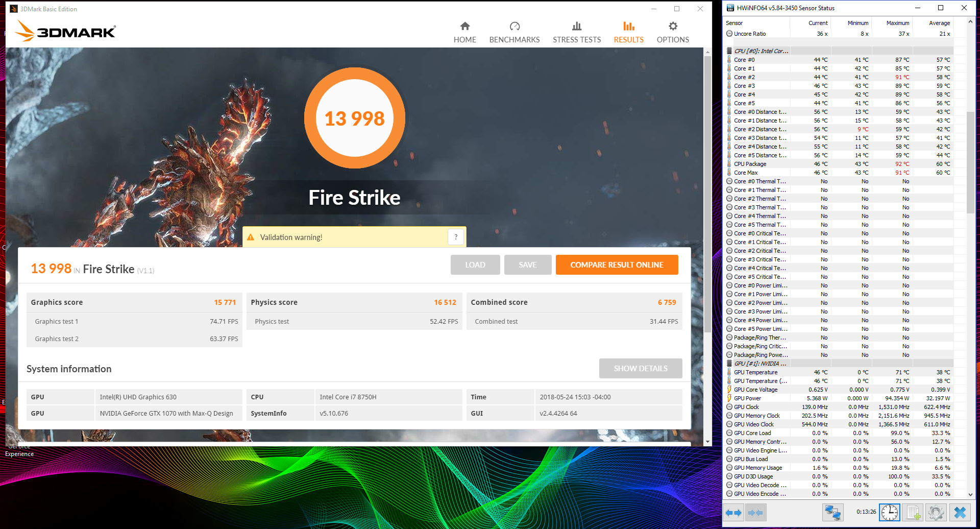The height and width of the screenshot is (529, 980).
Task: Switch to the BENCHMARKS tab
Action: coord(514,33)
